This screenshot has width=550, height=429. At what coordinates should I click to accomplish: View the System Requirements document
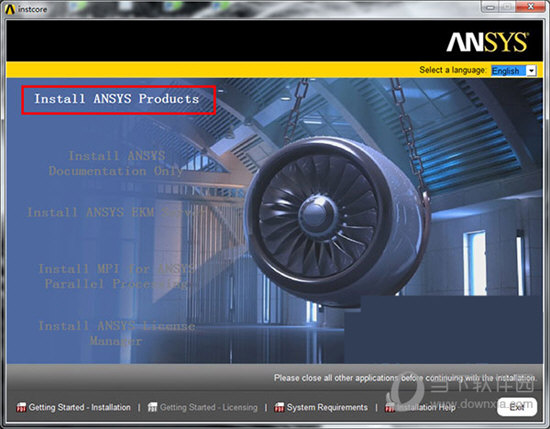tap(327, 407)
